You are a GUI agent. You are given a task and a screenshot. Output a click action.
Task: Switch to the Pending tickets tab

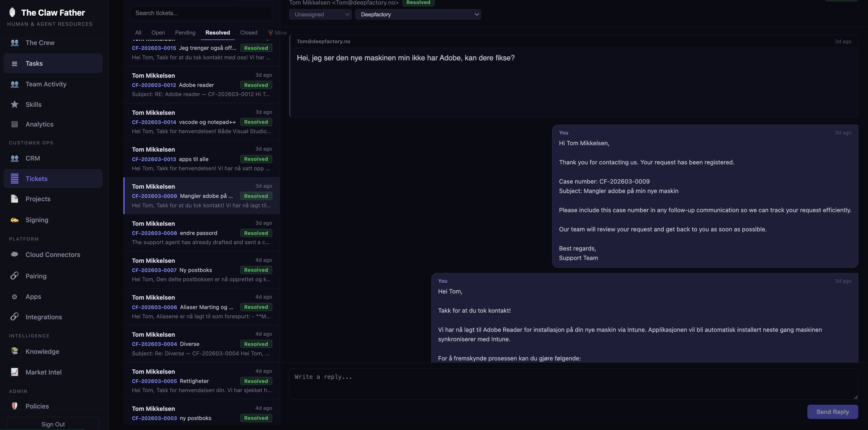pos(185,33)
